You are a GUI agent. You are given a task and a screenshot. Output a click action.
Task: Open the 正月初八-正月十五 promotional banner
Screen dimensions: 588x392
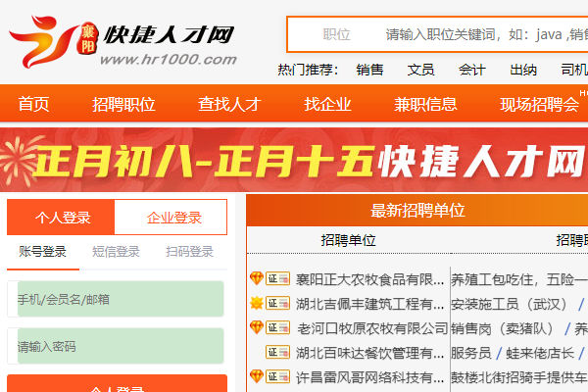[x=294, y=160]
